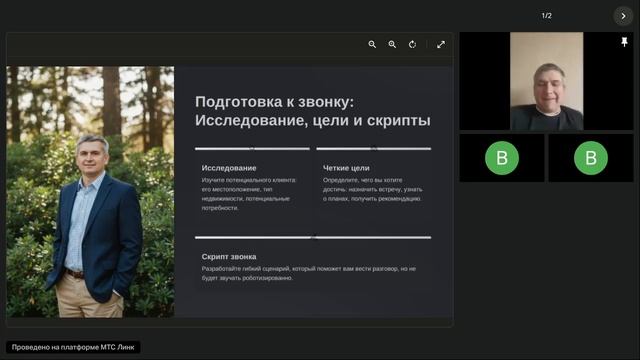Click description text under 'Четкие цели'
Image resolution: width=640 pixels, height=360 pixels.
click(373, 189)
